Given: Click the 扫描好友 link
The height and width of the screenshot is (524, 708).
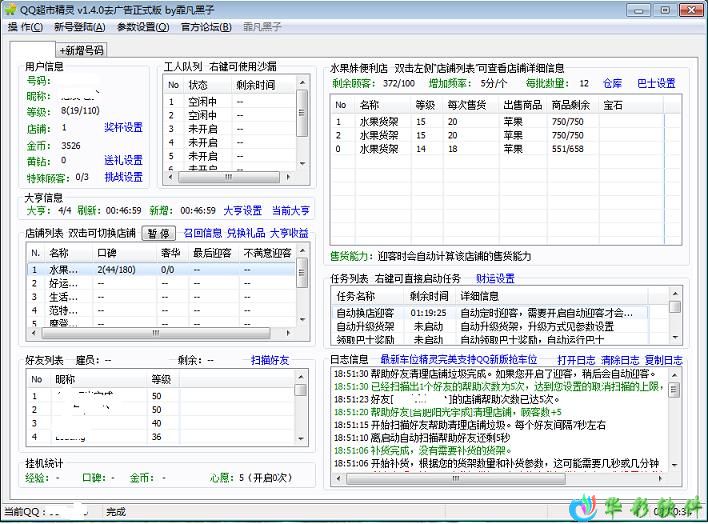Looking at the screenshot, I should pos(270,360).
